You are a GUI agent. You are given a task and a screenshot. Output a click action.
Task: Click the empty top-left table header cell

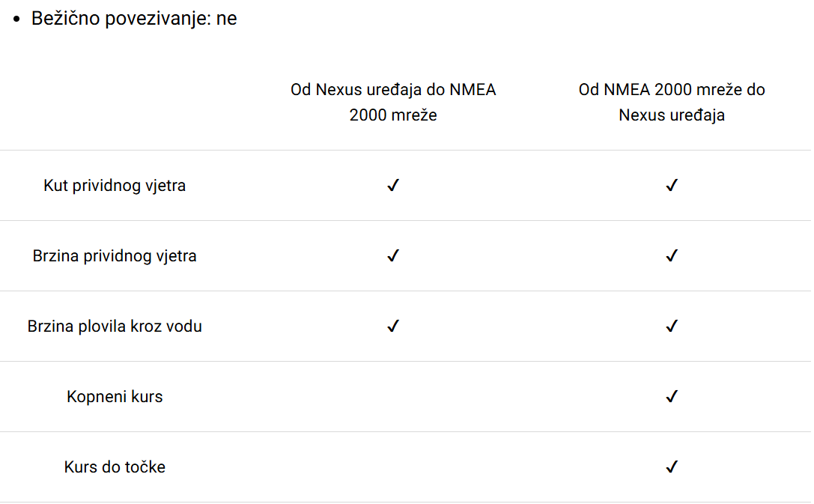coord(115,103)
